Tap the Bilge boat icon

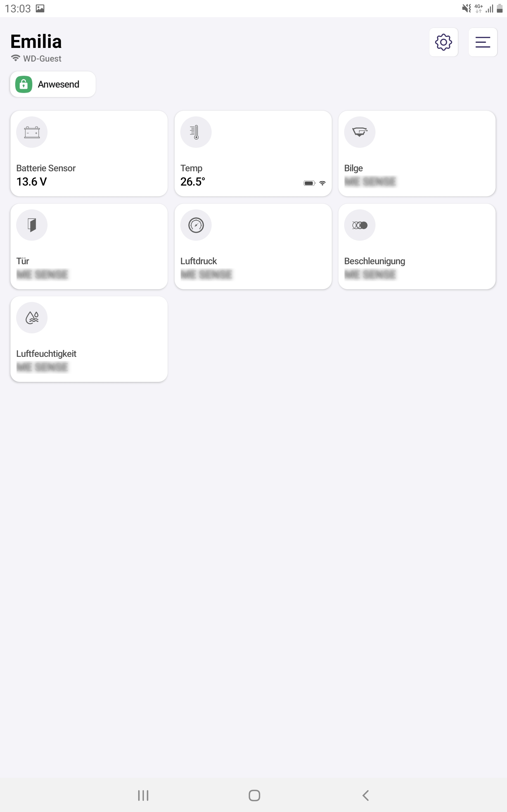[x=359, y=132]
